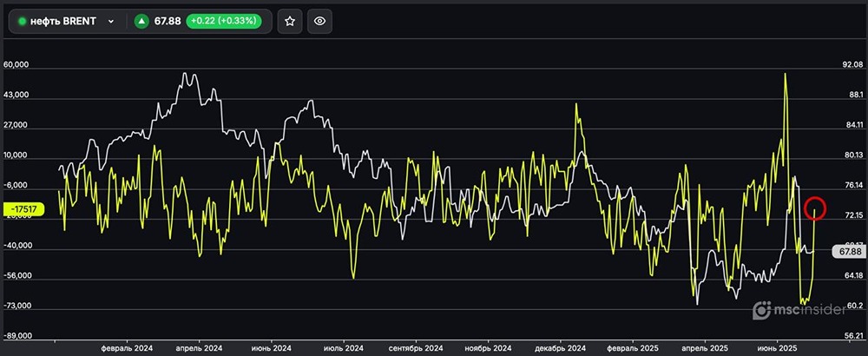This screenshot has width=868, height=356.
Task: Select февраль 2024 on the time axis
Action: (126, 347)
